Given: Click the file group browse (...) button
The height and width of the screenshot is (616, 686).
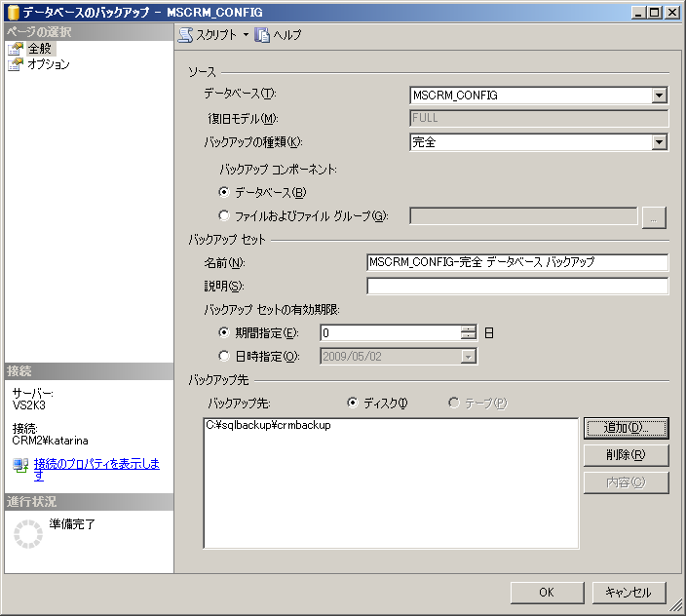Looking at the screenshot, I should tap(654, 217).
